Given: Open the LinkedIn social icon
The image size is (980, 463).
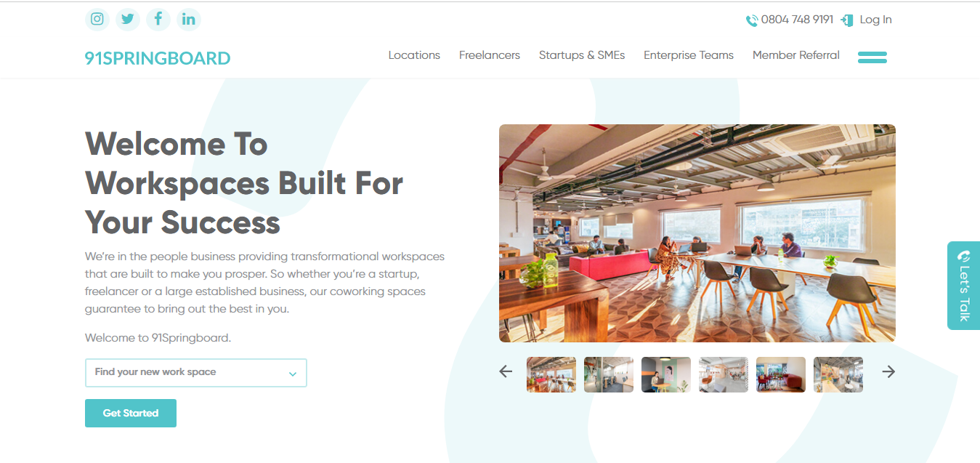Looking at the screenshot, I should [x=189, y=20].
